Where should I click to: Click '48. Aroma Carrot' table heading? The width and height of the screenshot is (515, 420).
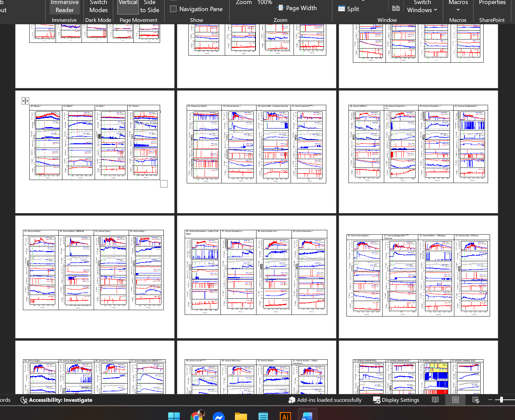click(x=195, y=361)
